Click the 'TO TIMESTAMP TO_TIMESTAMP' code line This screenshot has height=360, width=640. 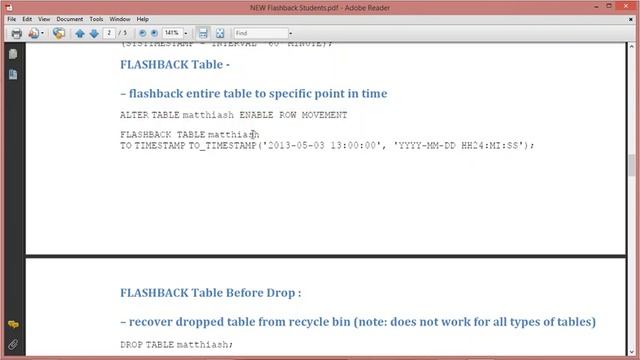[x=327, y=146]
